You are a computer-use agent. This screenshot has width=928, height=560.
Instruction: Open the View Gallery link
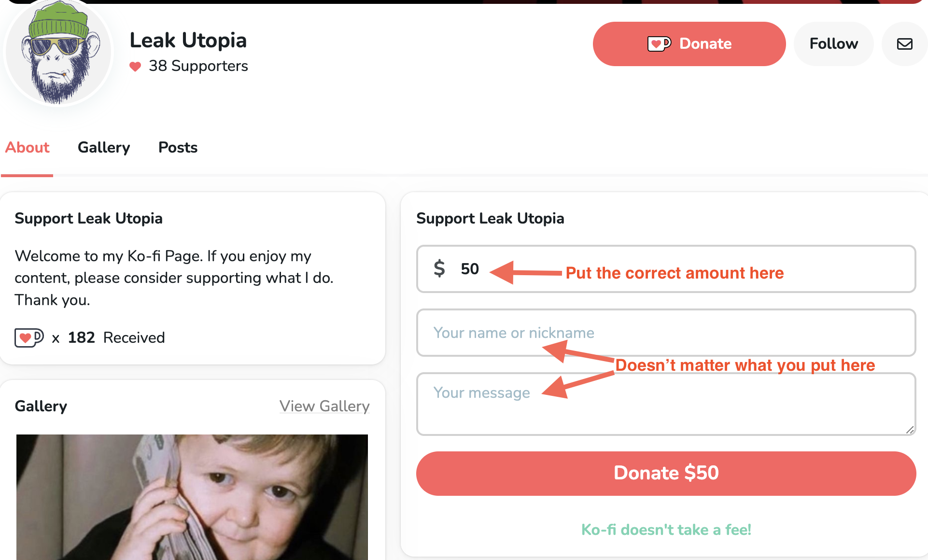[x=324, y=406]
